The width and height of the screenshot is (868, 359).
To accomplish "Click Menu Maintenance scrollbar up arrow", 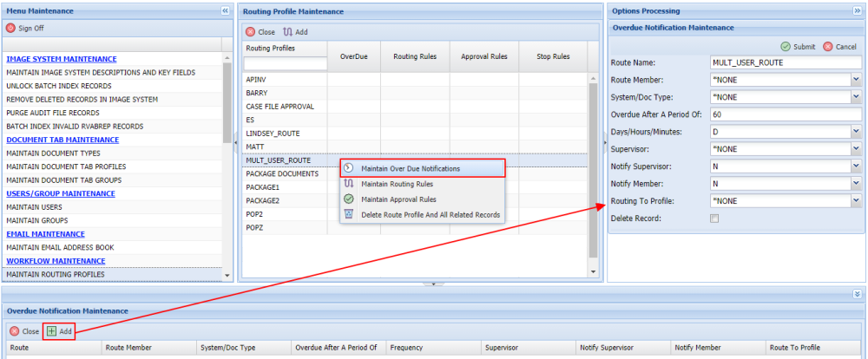I will click(x=227, y=57).
